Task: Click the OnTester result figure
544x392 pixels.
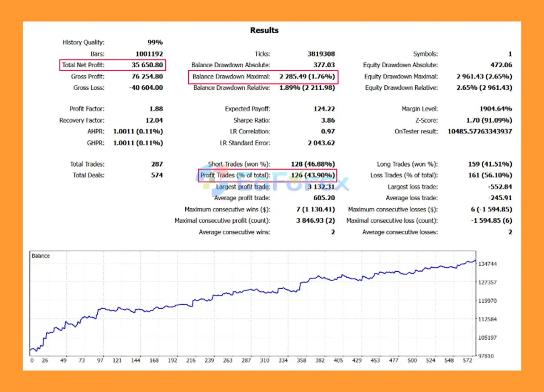Action: (x=479, y=131)
